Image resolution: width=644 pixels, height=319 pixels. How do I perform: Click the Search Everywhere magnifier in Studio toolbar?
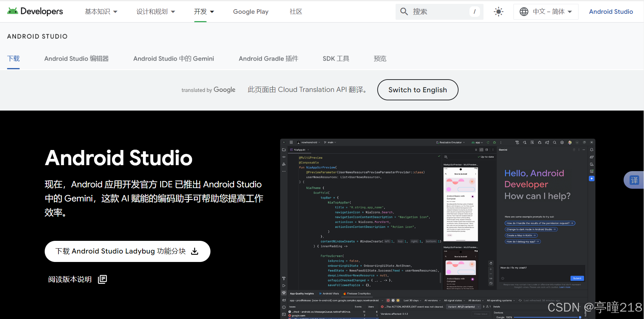pos(554,142)
